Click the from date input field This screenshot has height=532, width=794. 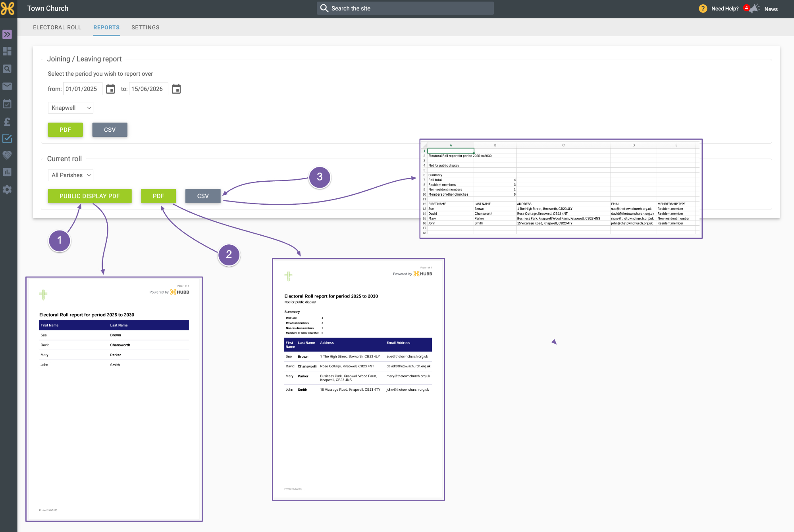tap(83, 89)
